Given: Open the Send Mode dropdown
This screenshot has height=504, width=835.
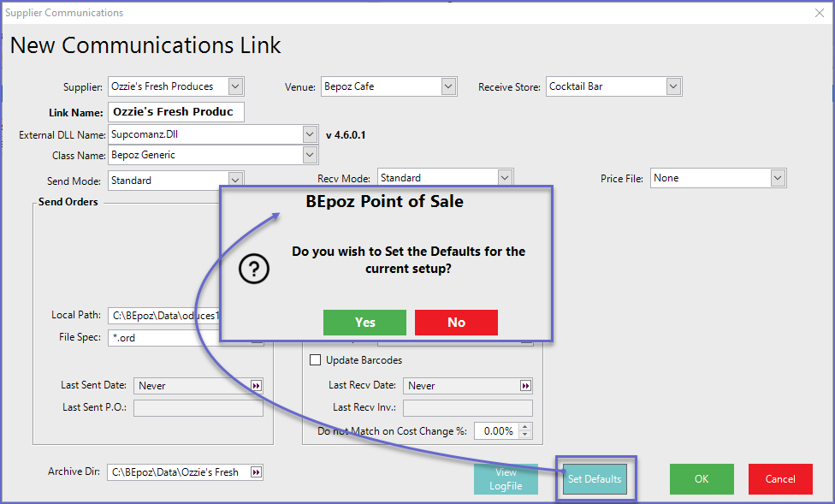Looking at the screenshot, I should tap(235, 179).
